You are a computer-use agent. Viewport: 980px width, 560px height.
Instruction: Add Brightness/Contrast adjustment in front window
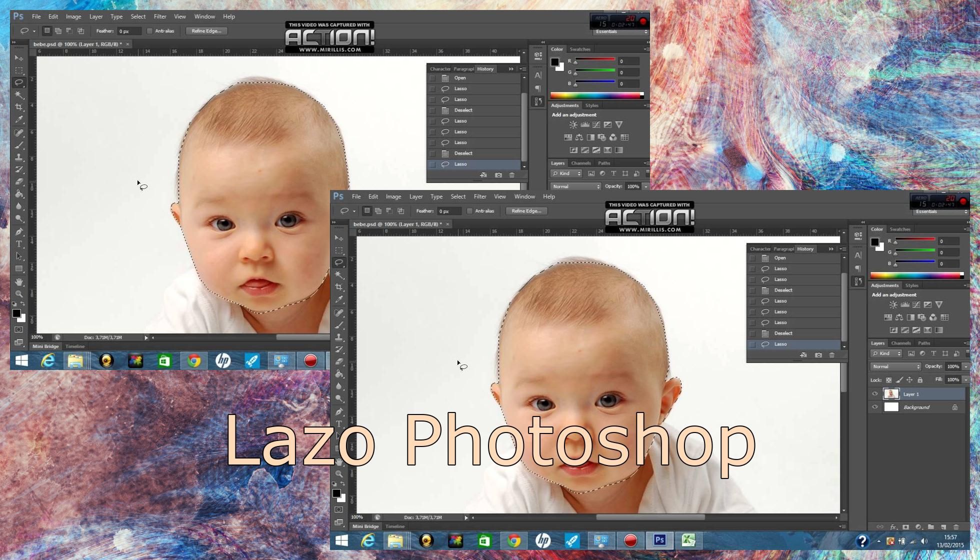pyautogui.click(x=893, y=304)
